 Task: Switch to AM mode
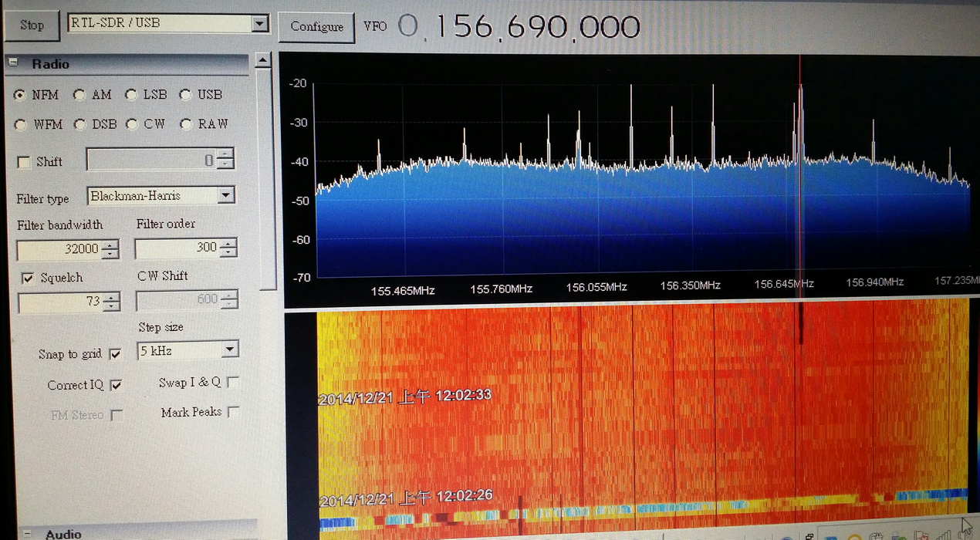coord(79,95)
